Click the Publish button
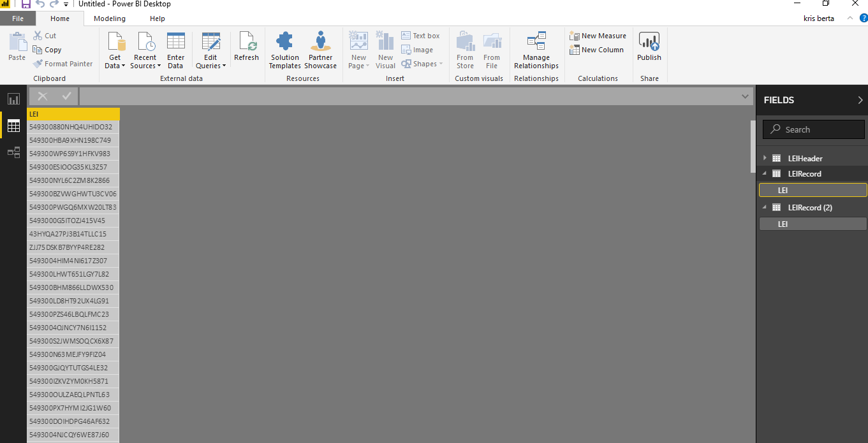 point(649,47)
